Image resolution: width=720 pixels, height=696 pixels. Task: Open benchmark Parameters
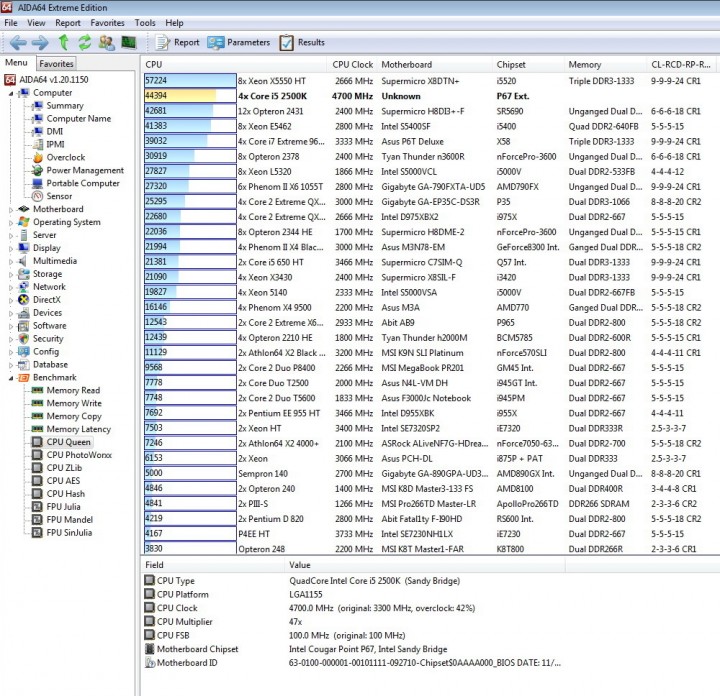tap(238, 42)
